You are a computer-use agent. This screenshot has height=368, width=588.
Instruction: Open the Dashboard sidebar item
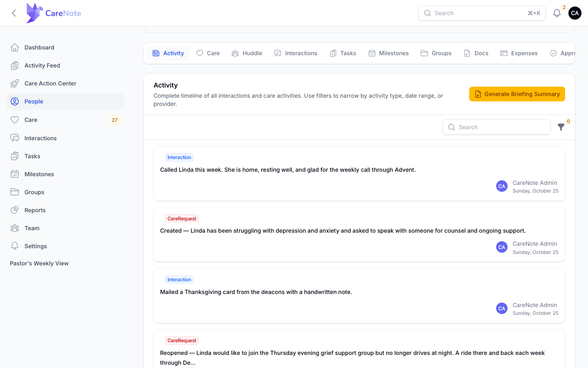pos(65,47)
